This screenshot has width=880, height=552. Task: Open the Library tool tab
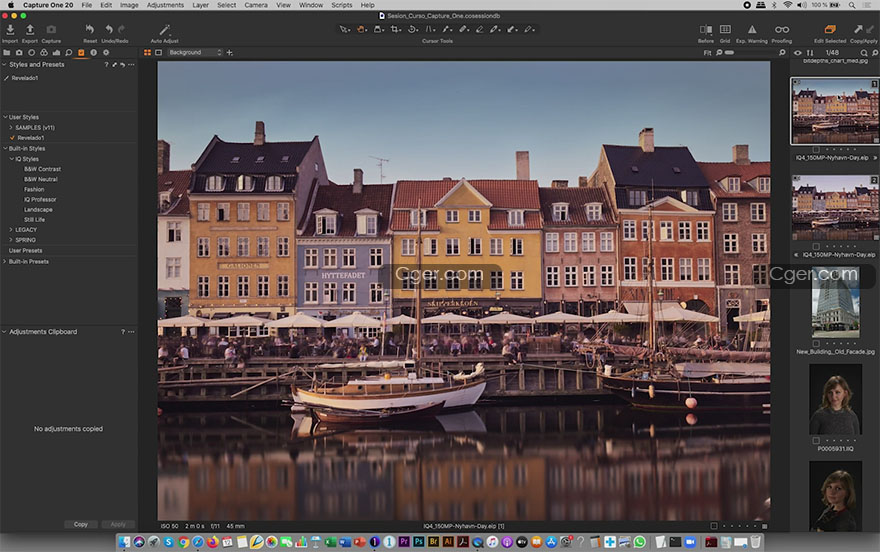(7, 52)
